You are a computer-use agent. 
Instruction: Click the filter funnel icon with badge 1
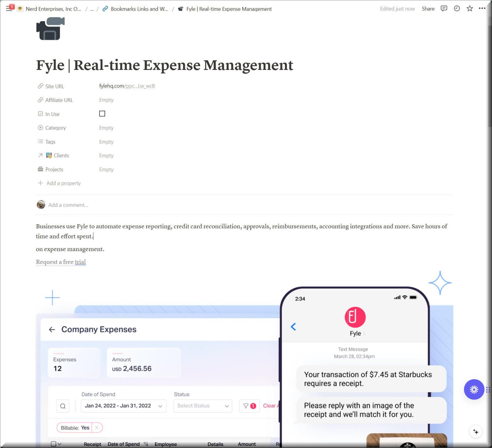tap(249, 406)
